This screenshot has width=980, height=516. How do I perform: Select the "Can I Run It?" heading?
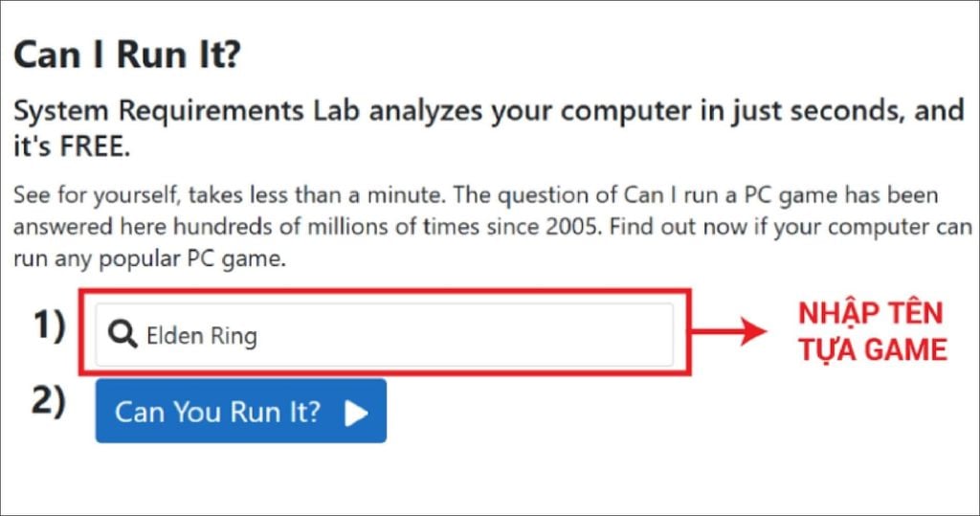coord(126,56)
